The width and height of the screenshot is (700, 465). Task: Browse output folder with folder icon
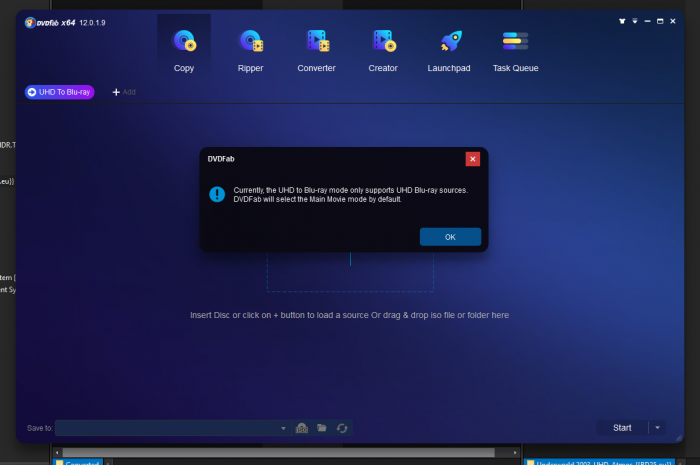pos(322,428)
